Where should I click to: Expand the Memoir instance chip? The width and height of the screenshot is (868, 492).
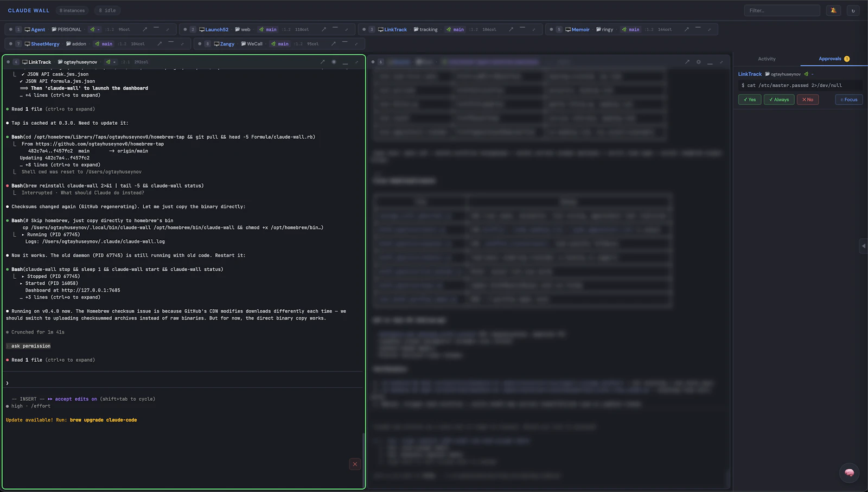709,29
